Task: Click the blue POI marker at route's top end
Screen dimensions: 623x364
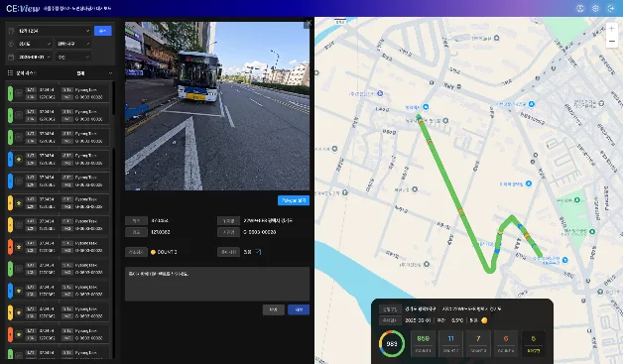Action: 426,107
